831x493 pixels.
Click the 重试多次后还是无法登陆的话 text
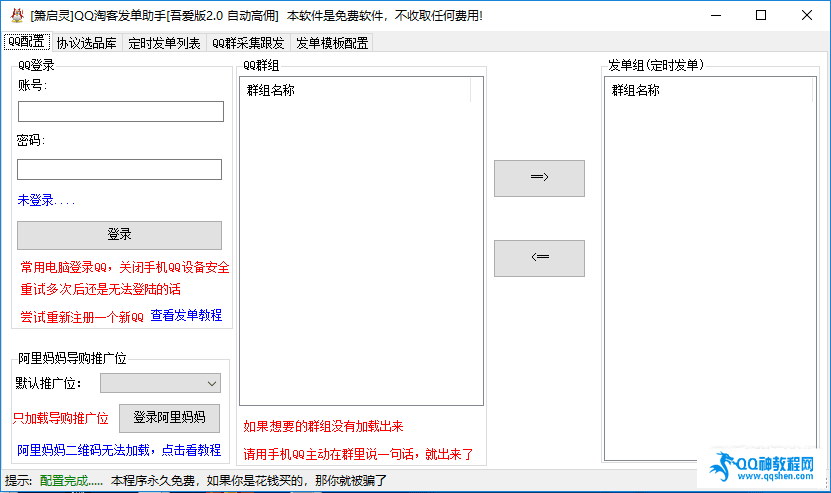(101, 289)
